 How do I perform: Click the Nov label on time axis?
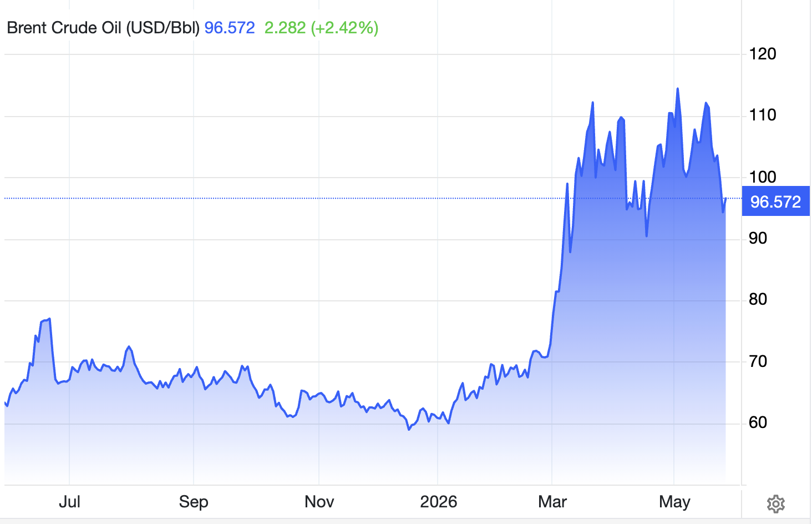pos(319,502)
